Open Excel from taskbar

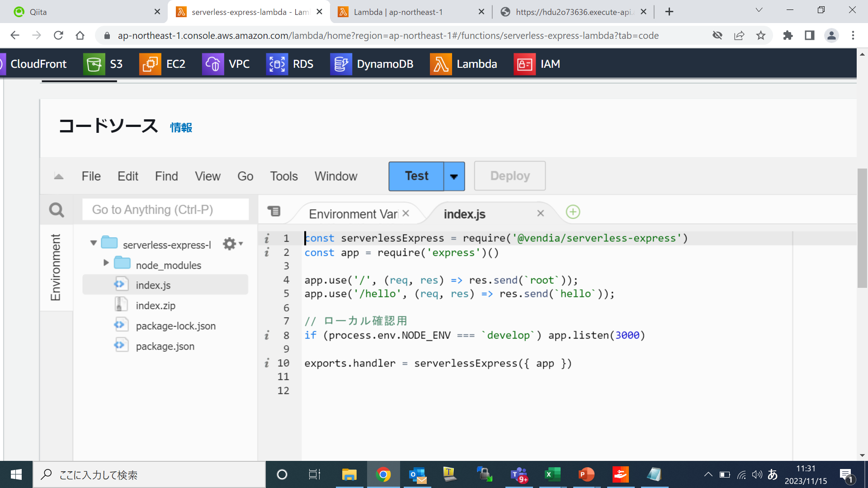click(552, 474)
